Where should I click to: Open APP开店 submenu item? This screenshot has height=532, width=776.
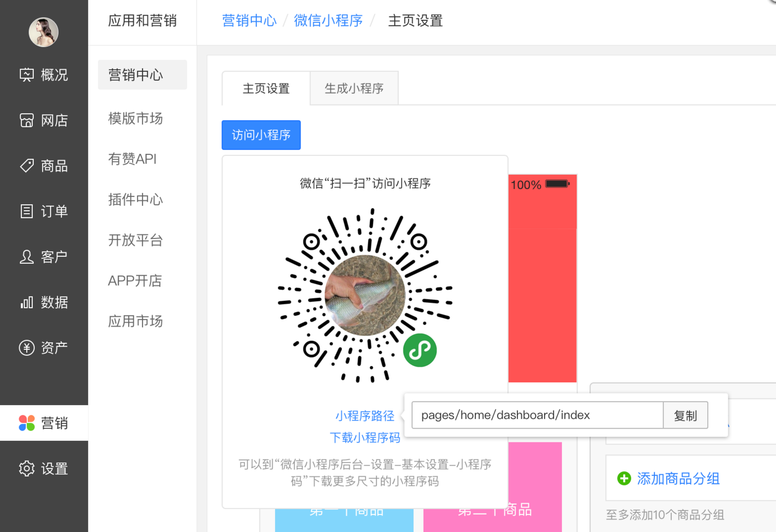click(135, 281)
